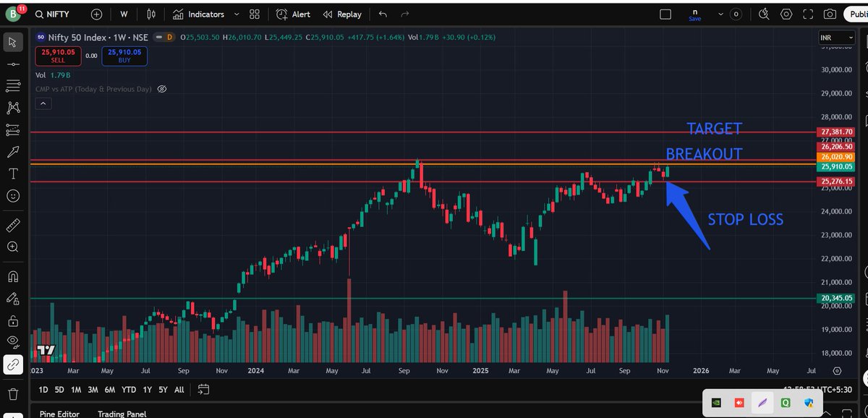Open indicator templates grid
868x418 pixels.
(x=254, y=14)
